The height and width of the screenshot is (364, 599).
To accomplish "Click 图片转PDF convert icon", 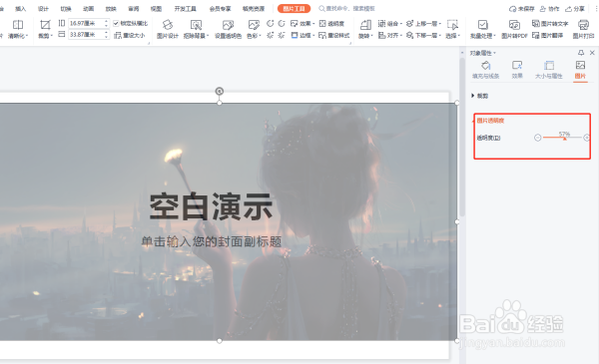I will tap(514, 25).
